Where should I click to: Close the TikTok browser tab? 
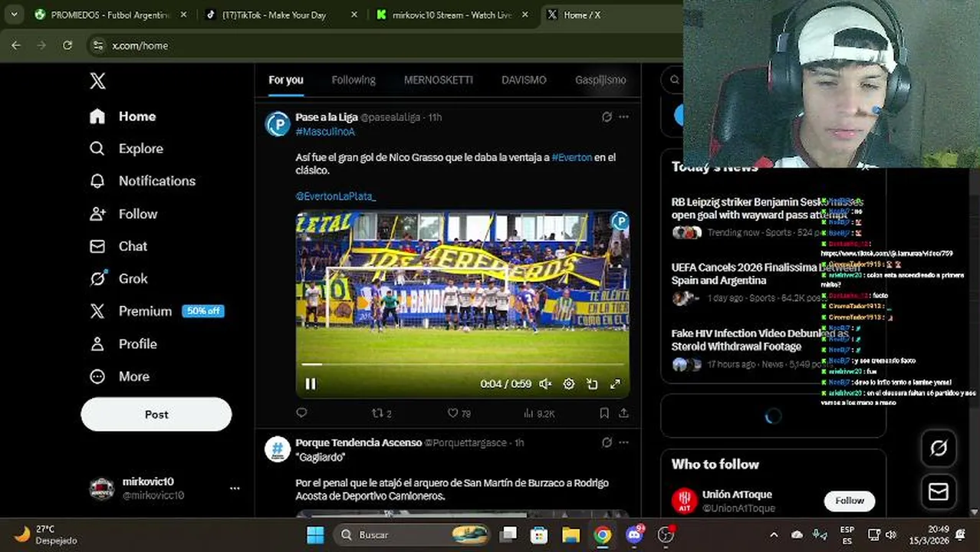tap(354, 15)
